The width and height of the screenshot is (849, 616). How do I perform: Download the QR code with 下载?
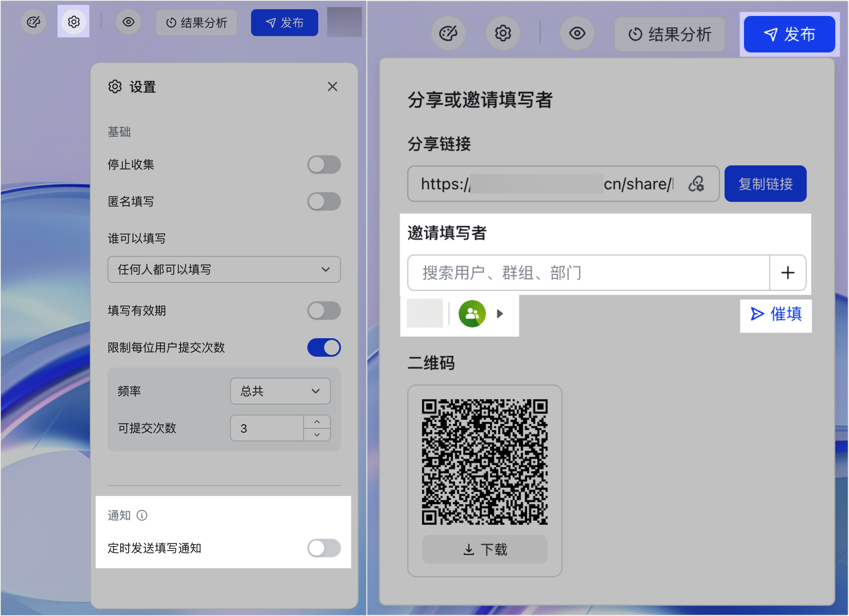485,549
